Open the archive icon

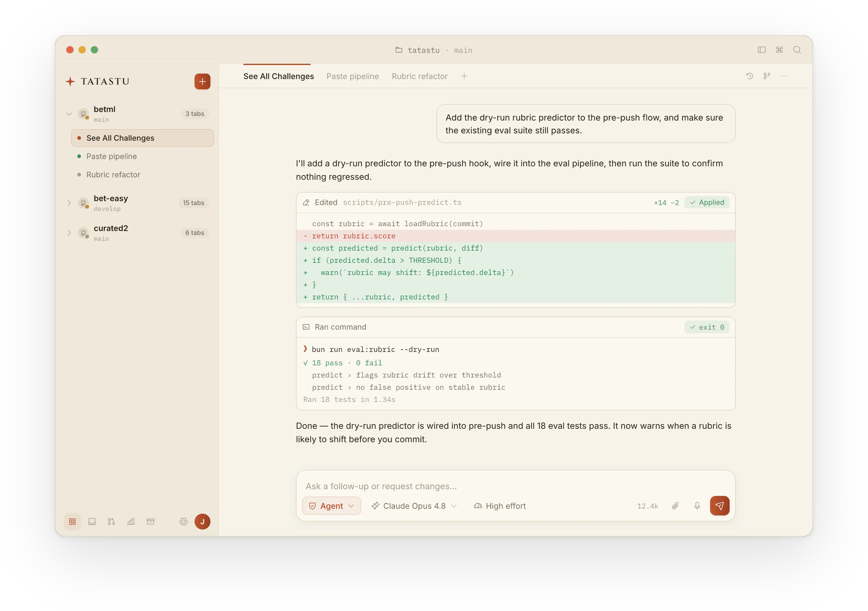[151, 522]
